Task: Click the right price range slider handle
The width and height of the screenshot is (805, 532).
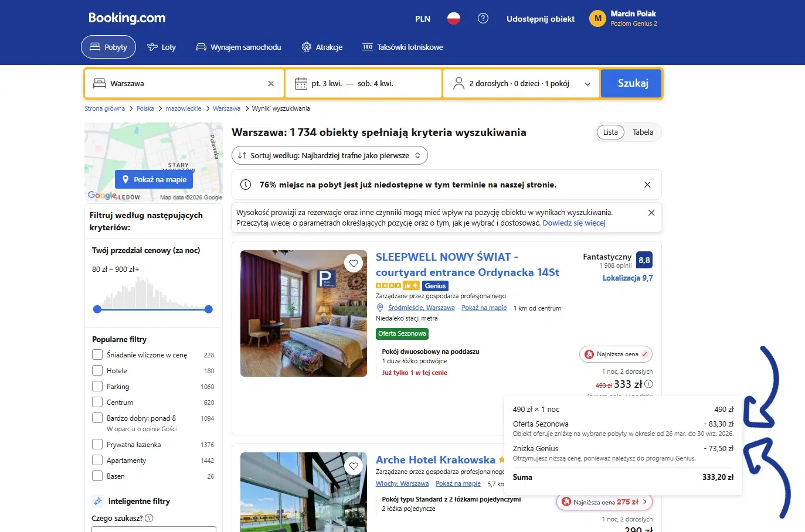Action: coord(209,309)
